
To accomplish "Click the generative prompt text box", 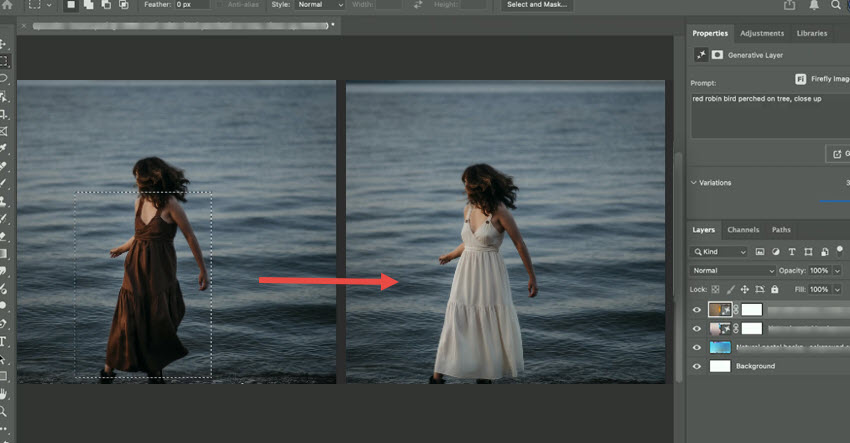I will (770, 115).
